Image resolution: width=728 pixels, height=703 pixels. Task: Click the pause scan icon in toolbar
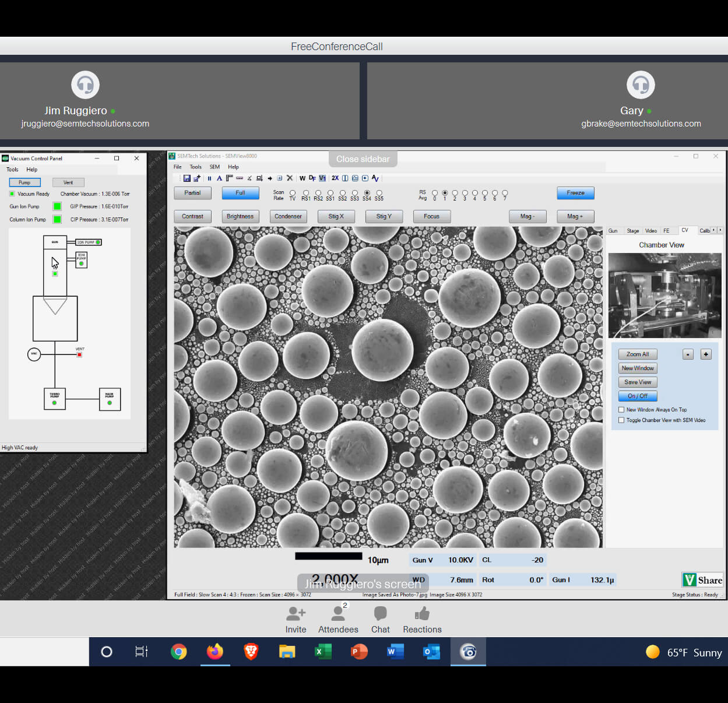(209, 178)
